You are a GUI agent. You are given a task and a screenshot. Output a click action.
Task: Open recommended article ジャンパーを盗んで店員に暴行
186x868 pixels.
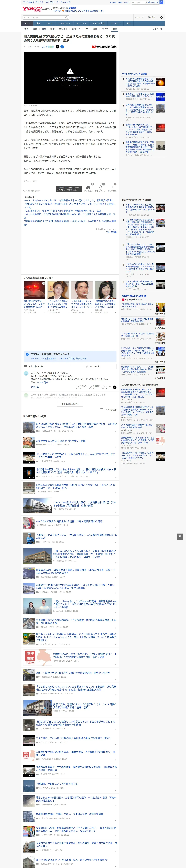pos(85,504)
